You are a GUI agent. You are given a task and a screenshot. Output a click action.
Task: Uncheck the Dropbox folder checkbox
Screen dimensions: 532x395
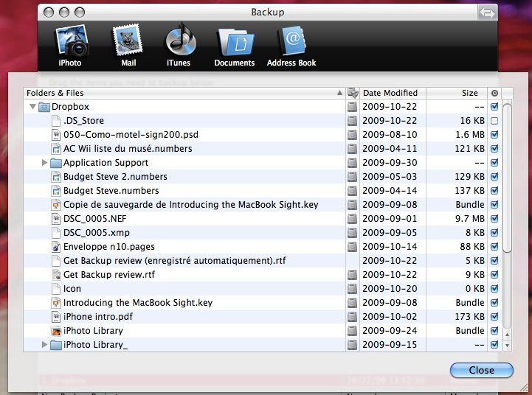tap(494, 107)
